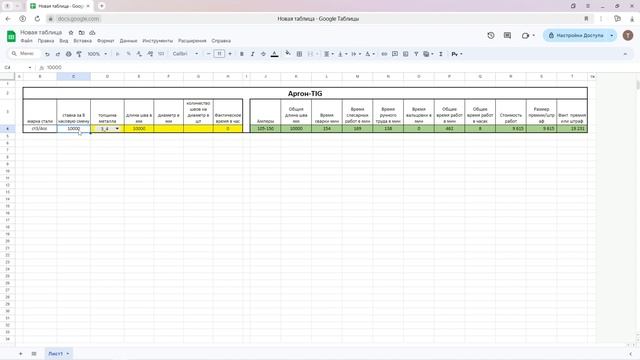Open the Инструменты menu
The height and width of the screenshot is (360, 640).
(x=158, y=41)
